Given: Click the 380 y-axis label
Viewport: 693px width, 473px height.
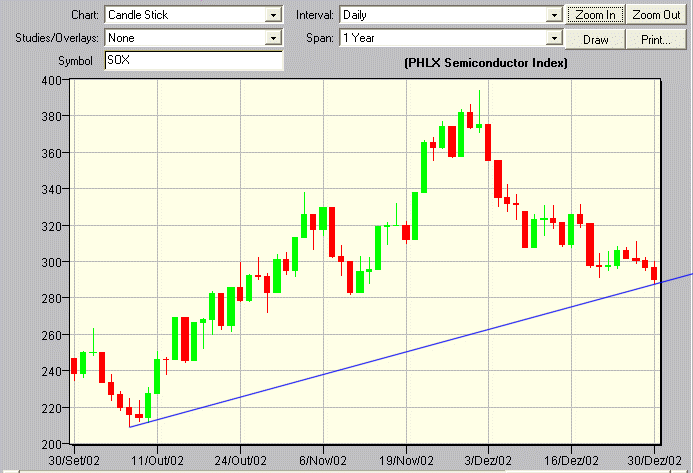Looking at the screenshot, I should pos(51,117).
